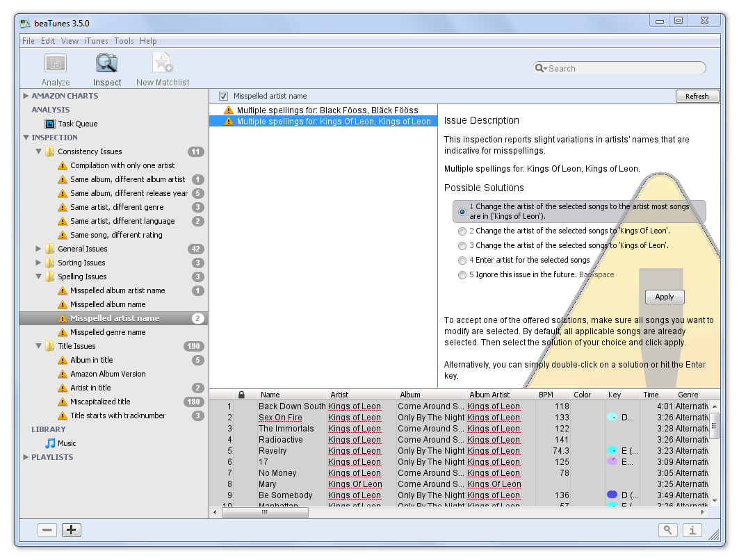Open the Tools menu
Viewport: 739px width, 560px height.
(x=124, y=41)
